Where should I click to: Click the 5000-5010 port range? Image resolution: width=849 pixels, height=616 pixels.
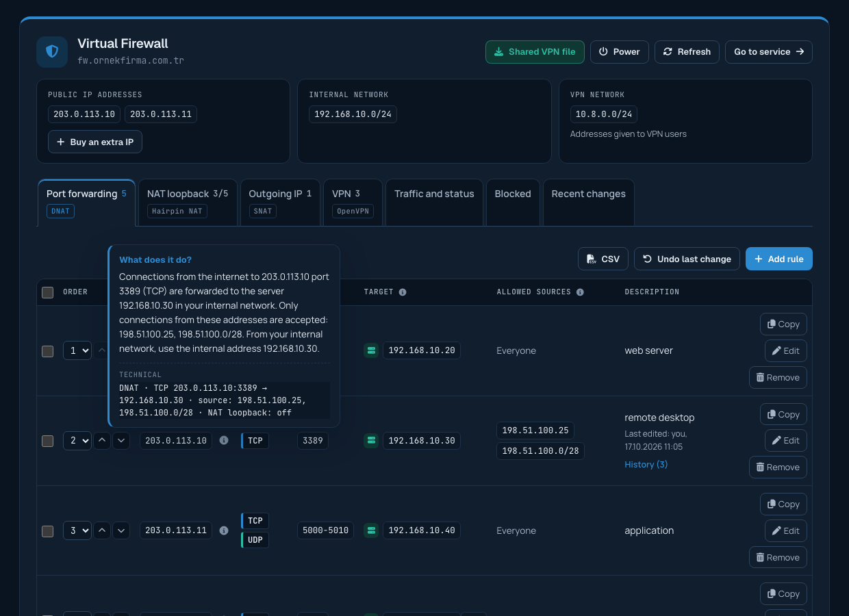tap(325, 530)
